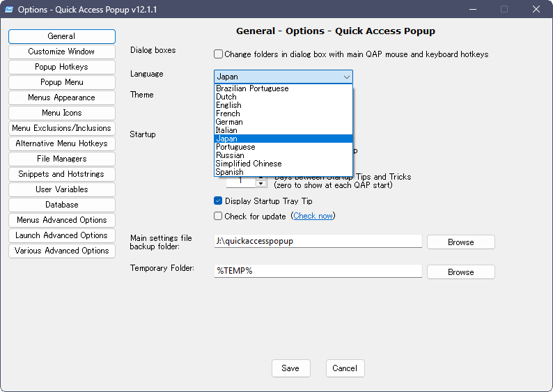This screenshot has height=392, width=553.
Task: Enable change folders in dialog box checkbox
Action: coord(218,54)
